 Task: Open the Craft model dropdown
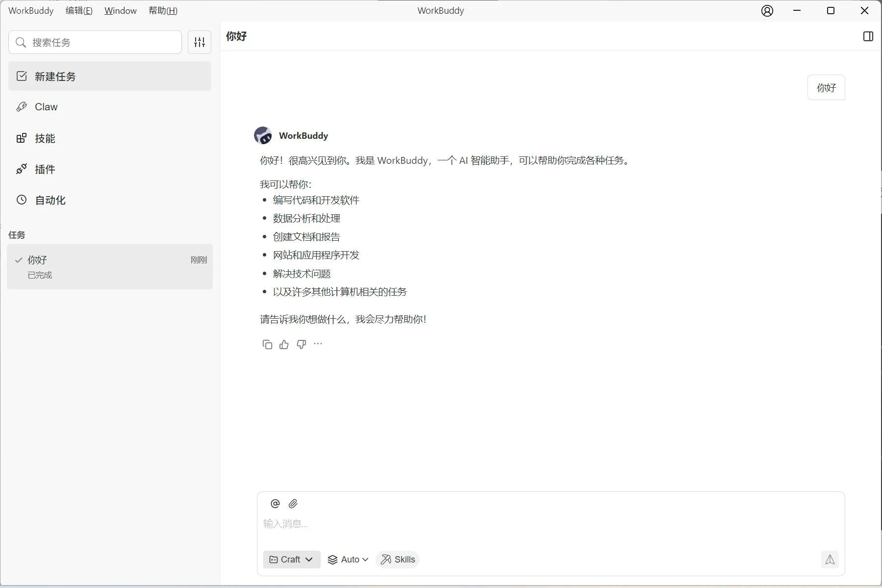click(x=291, y=559)
